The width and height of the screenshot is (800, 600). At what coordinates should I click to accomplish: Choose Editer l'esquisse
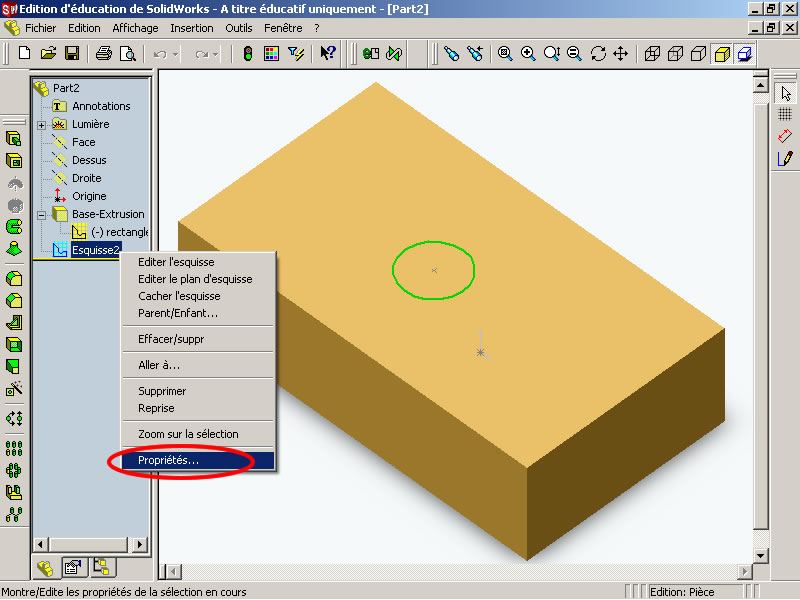coord(198,262)
